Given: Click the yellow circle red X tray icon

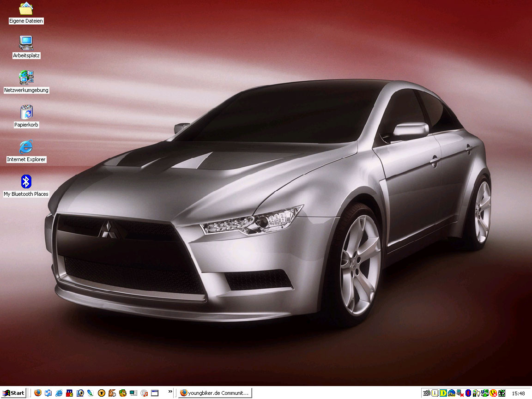Looking at the screenshot, I should pos(493,393).
